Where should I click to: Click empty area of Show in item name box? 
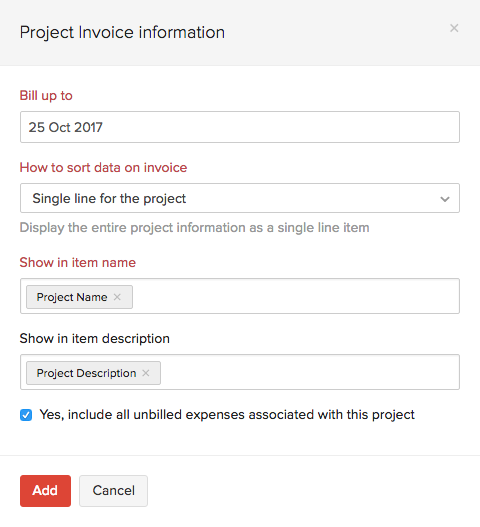coord(296,296)
